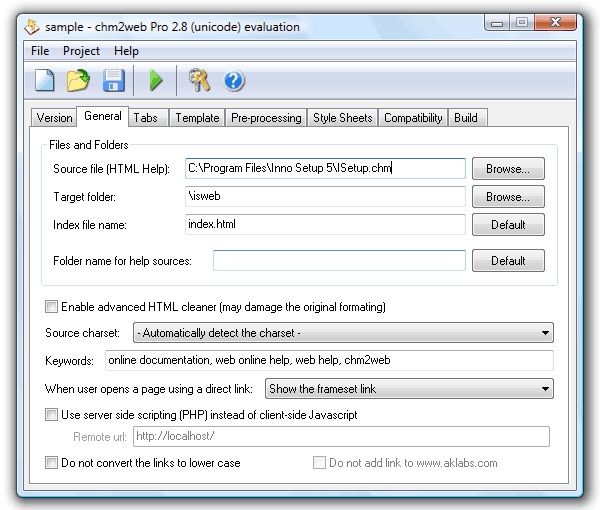Click the Folder name for help sources field
The image size is (600, 510).
coord(339,261)
